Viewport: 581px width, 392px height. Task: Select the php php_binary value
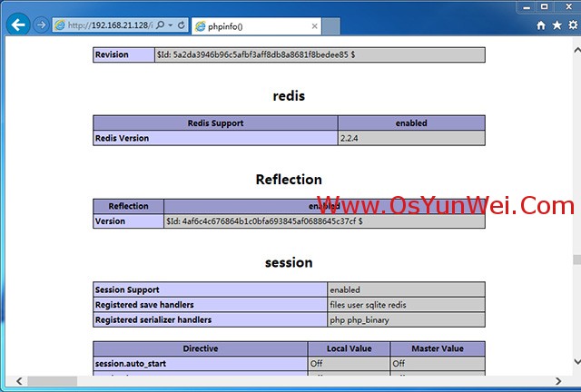click(x=359, y=319)
